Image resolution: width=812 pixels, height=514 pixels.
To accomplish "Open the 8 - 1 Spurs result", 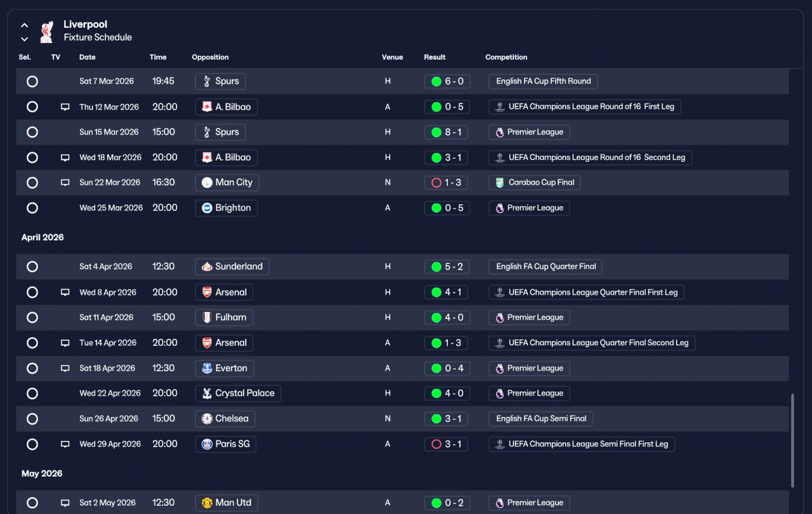I will point(447,132).
